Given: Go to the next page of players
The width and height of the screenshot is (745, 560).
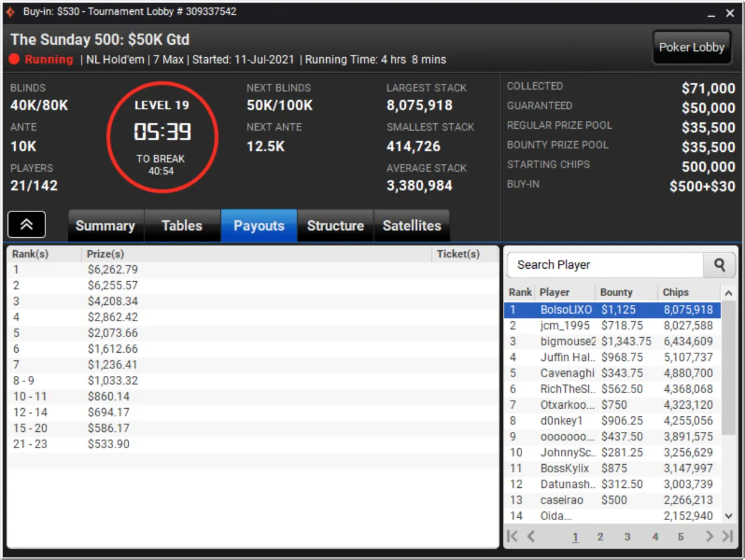Looking at the screenshot, I should [710, 536].
